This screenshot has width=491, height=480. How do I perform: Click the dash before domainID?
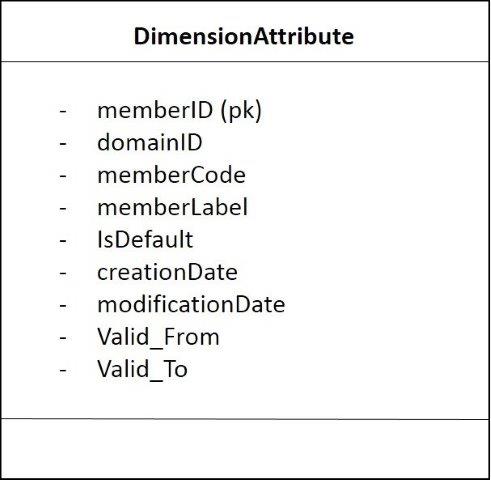point(63,144)
